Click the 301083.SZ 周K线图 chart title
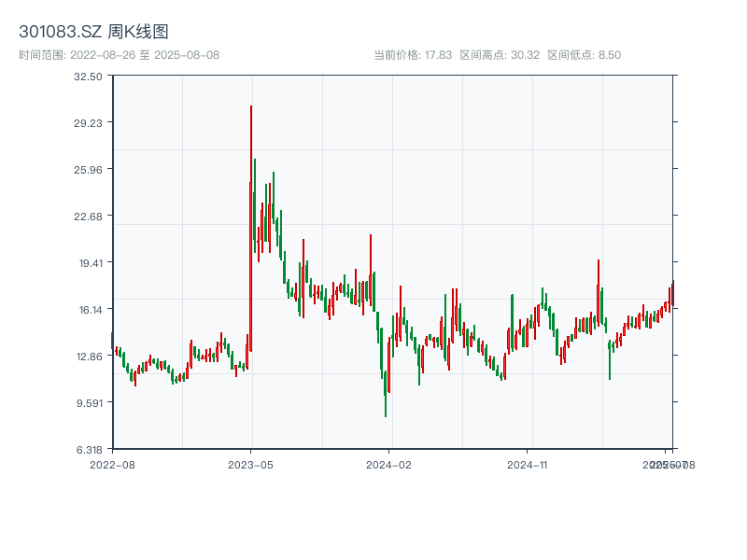The image size is (747, 560). [93, 33]
